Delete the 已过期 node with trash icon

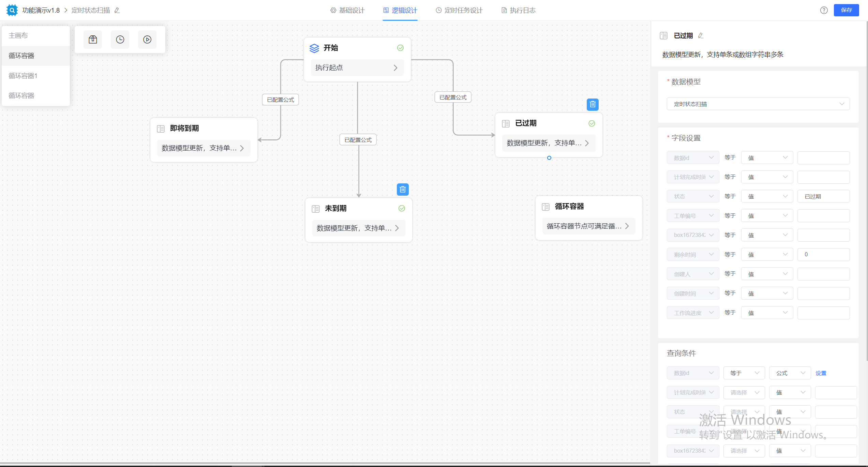[593, 104]
